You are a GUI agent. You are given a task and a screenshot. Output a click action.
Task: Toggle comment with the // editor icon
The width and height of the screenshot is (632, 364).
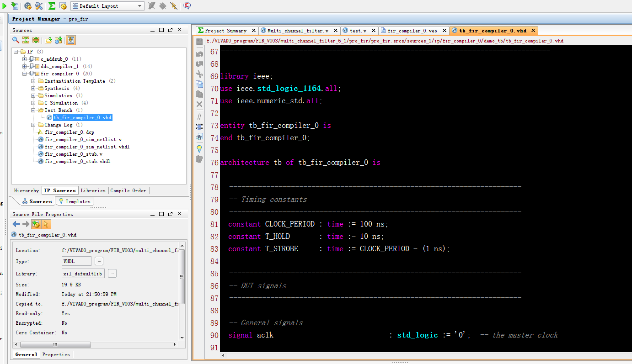pos(199,116)
